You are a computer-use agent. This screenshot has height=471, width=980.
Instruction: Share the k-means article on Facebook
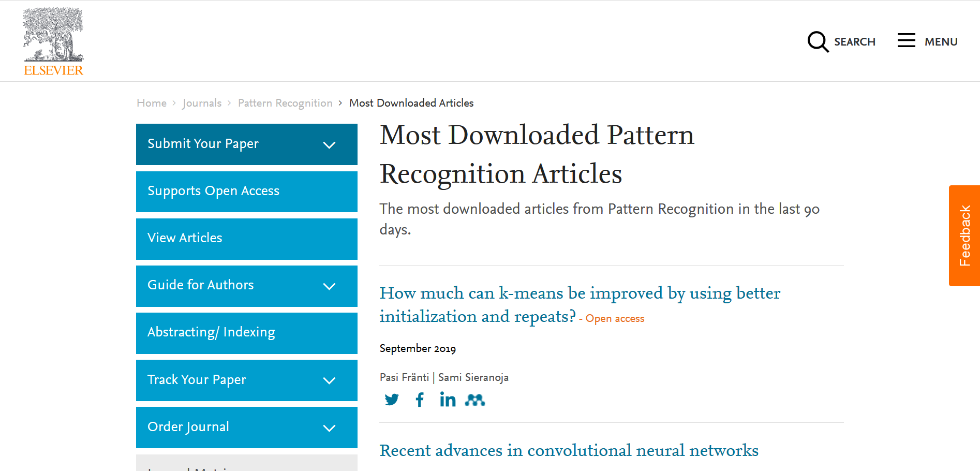point(420,400)
